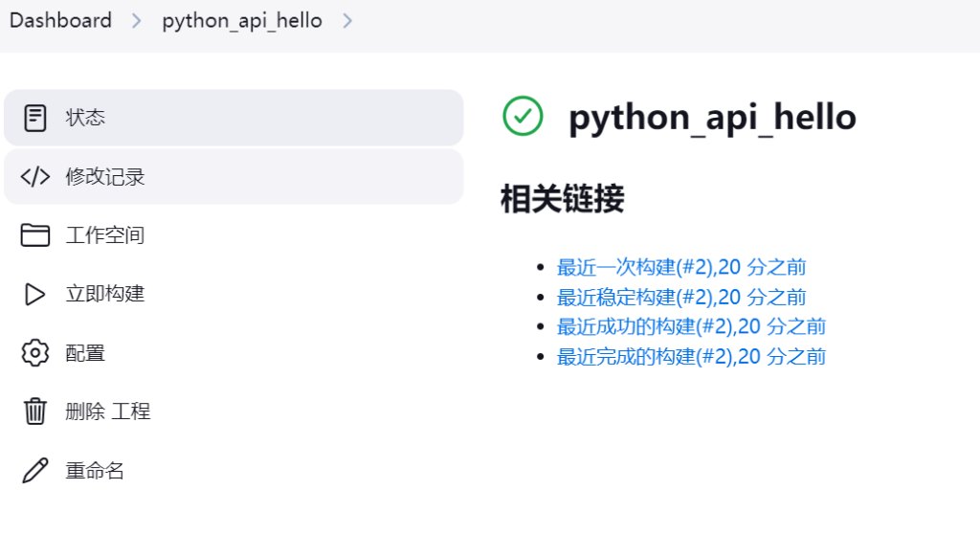Select the 工作空间 text label in sidebar

point(104,235)
